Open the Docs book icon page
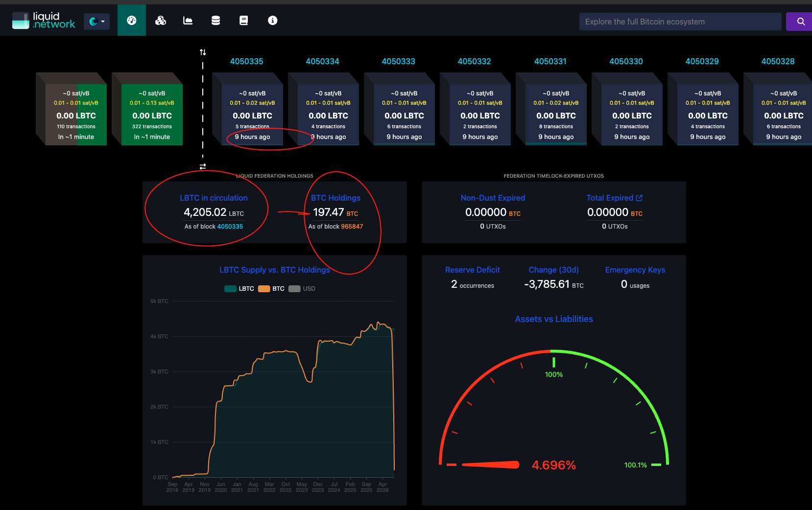The height and width of the screenshot is (510, 812). pos(243,21)
